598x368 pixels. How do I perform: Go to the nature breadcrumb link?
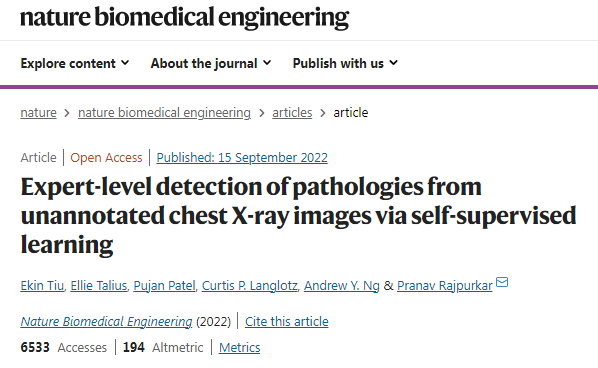pyautogui.click(x=39, y=113)
